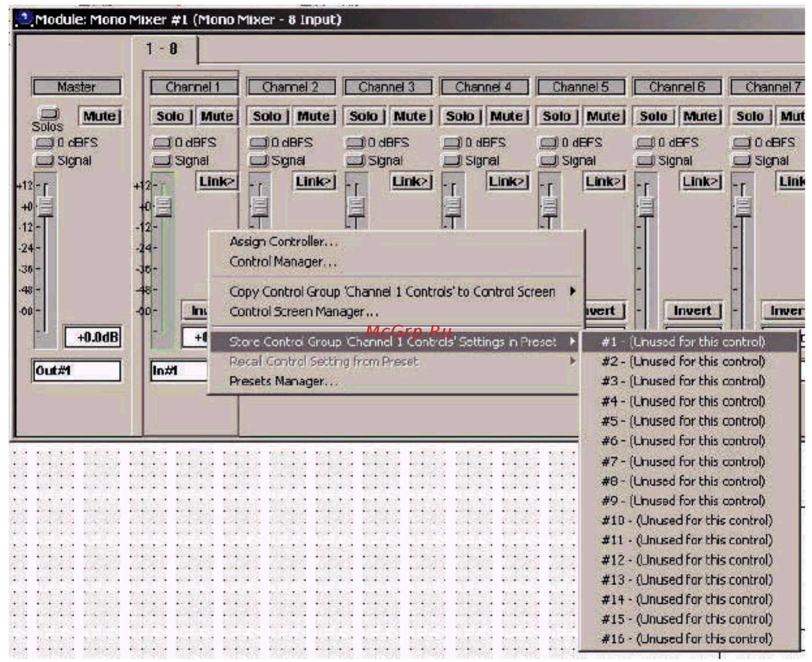Expand Copy Control Group to Control Screen submenu
The height and width of the screenshot is (662, 812).
click(x=396, y=291)
